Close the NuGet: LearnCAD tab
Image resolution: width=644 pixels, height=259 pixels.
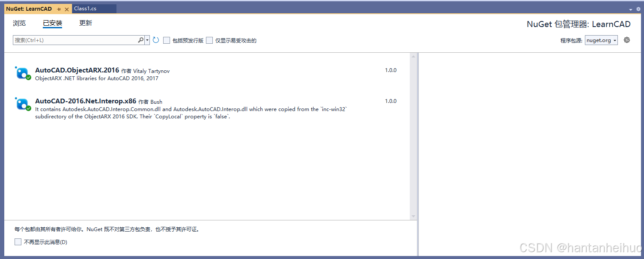point(67,9)
